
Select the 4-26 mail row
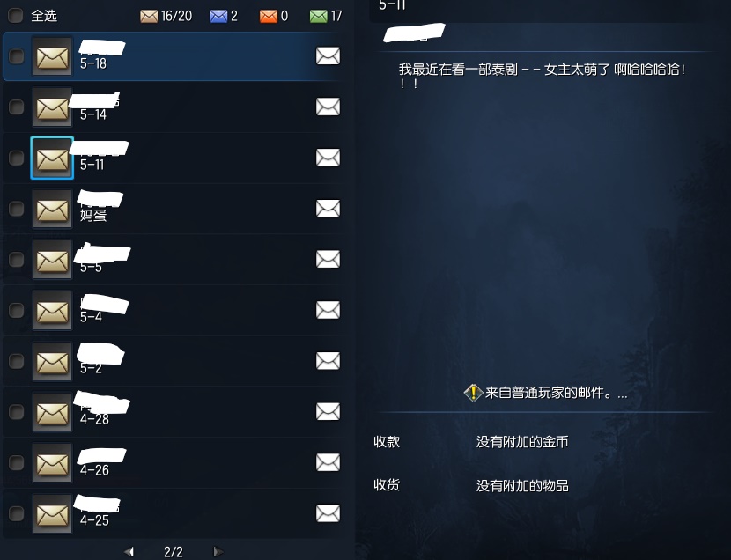tap(173, 462)
